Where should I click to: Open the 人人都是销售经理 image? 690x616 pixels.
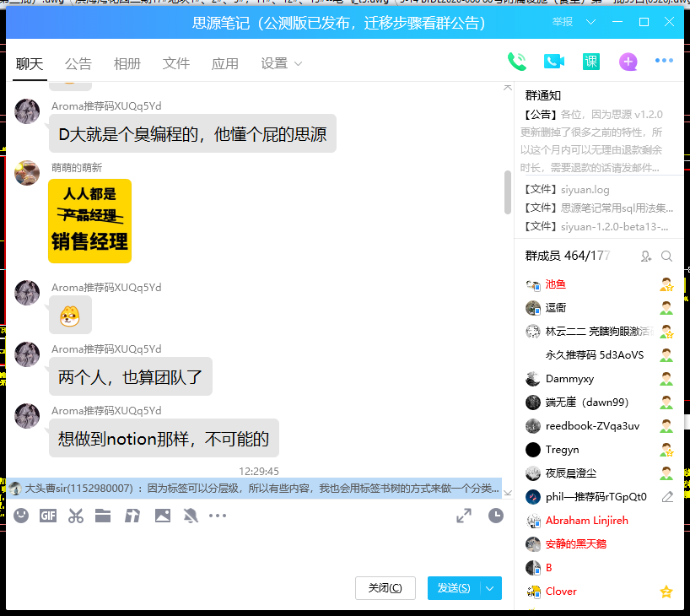(89, 221)
